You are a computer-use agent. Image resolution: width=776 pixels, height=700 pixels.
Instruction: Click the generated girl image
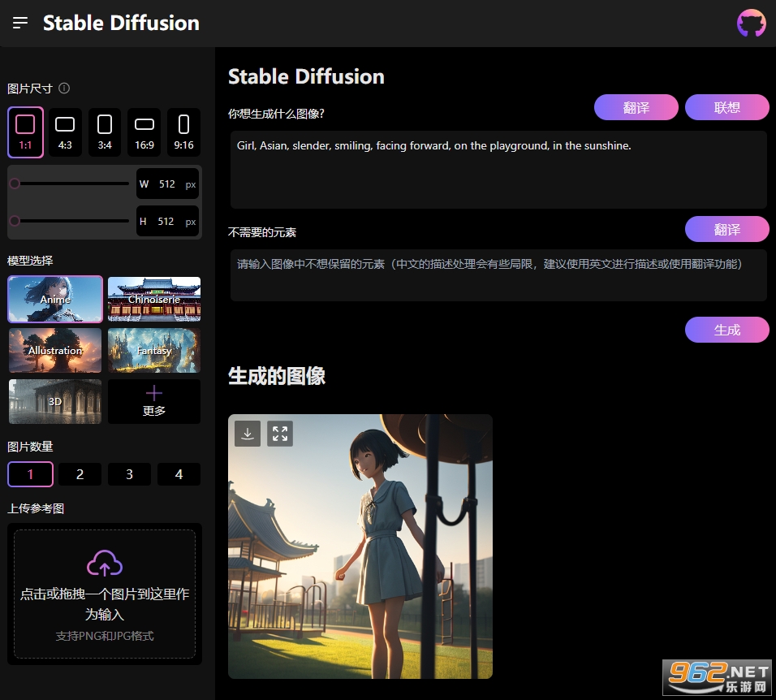coord(360,547)
